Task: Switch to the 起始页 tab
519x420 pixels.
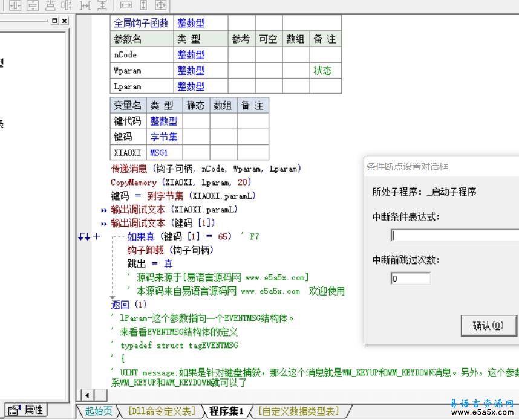Action: [99, 411]
